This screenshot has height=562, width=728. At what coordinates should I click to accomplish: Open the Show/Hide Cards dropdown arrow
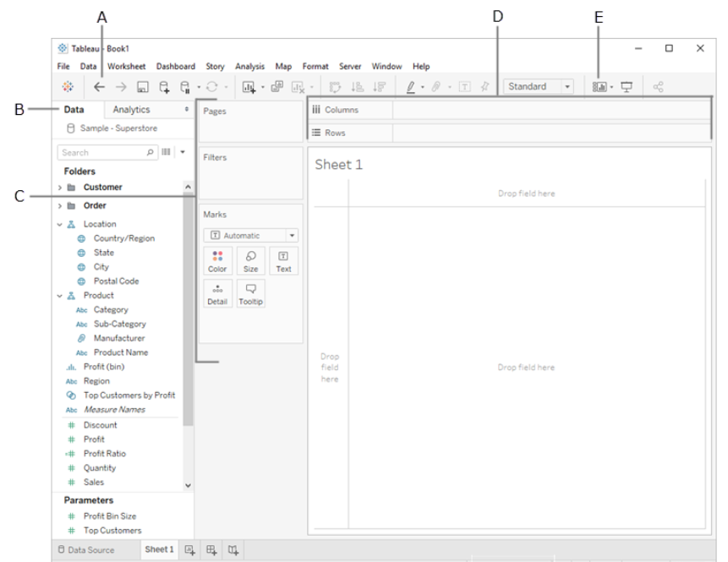(x=612, y=87)
